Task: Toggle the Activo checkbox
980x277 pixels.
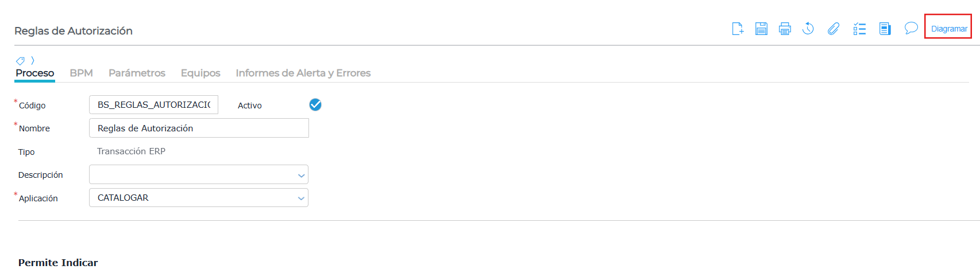Action: point(315,104)
